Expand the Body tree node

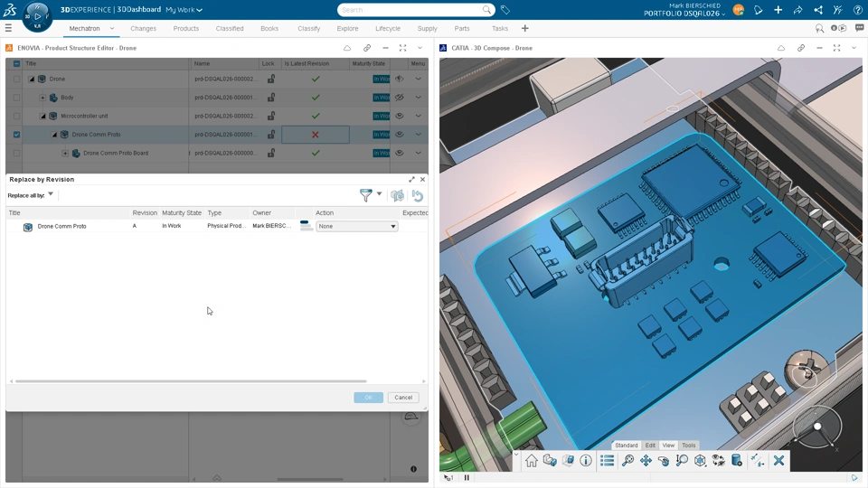pos(42,98)
